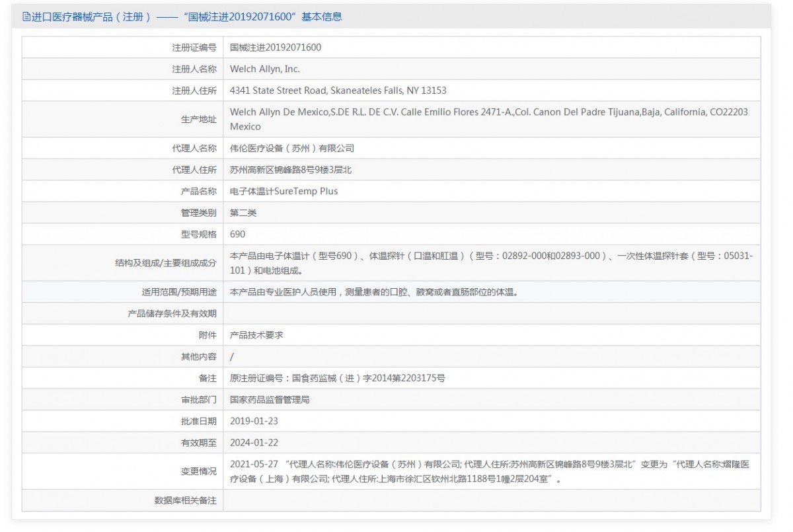Click the empty 产品储存条件及有效期 value cell
The height and width of the screenshot is (532, 793).
(490, 313)
